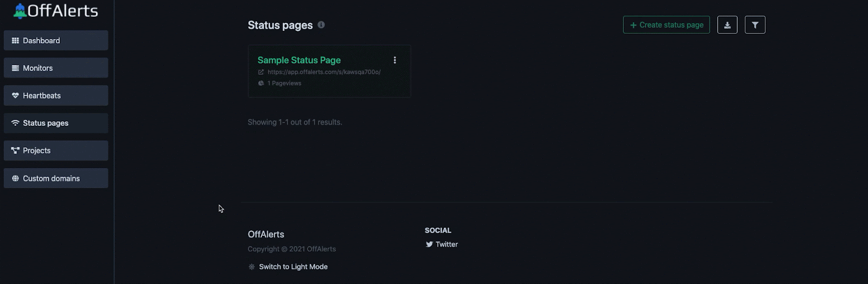868x284 pixels.
Task: Open the Twitter social link
Action: point(446,244)
